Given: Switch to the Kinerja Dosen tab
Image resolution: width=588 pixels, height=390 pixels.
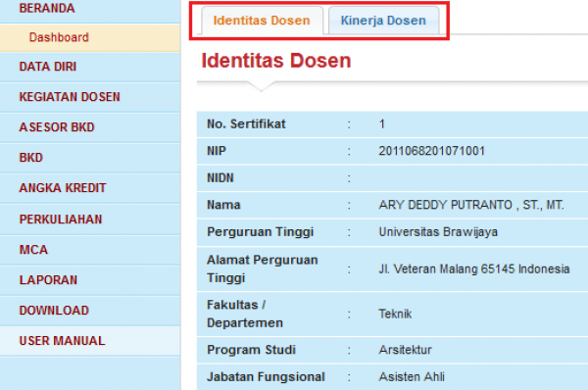Looking at the screenshot, I should pyautogui.click(x=383, y=21).
